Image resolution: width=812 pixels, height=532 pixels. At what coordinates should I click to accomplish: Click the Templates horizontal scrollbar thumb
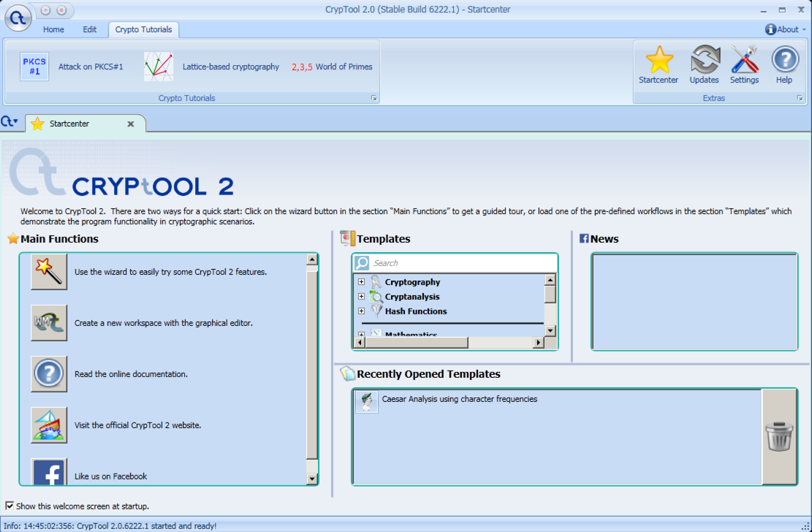click(x=417, y=343)
